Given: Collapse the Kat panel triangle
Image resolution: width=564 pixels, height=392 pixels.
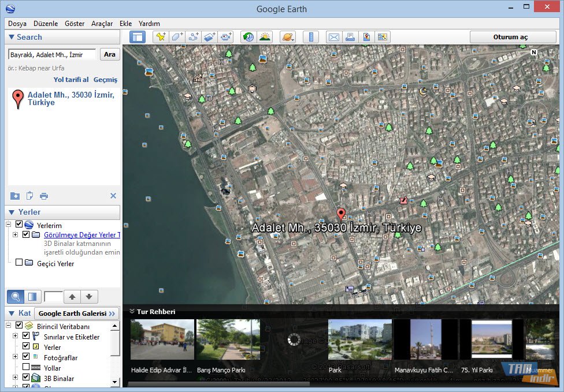Looking at the screenshot, I should 12,313.
